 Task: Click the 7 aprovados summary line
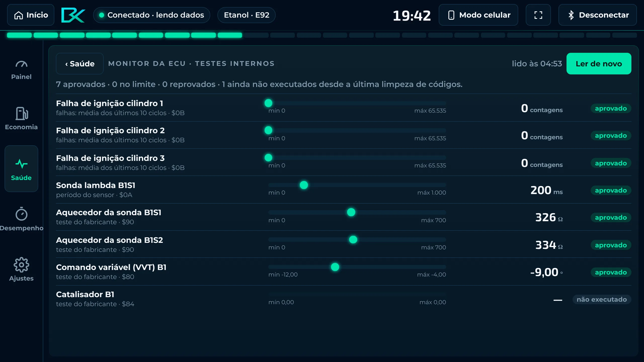pyautogui.click(x=259, y=84)
